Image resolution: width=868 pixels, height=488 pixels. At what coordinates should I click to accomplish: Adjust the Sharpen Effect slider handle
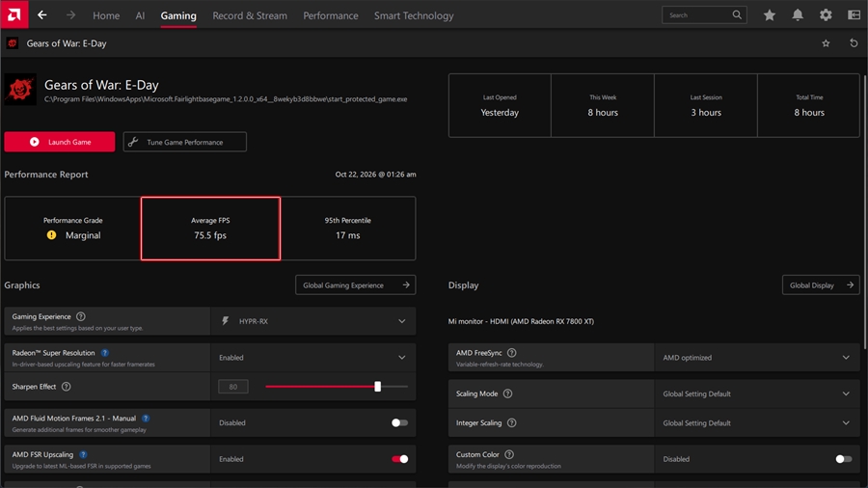(x=377, y=386)
